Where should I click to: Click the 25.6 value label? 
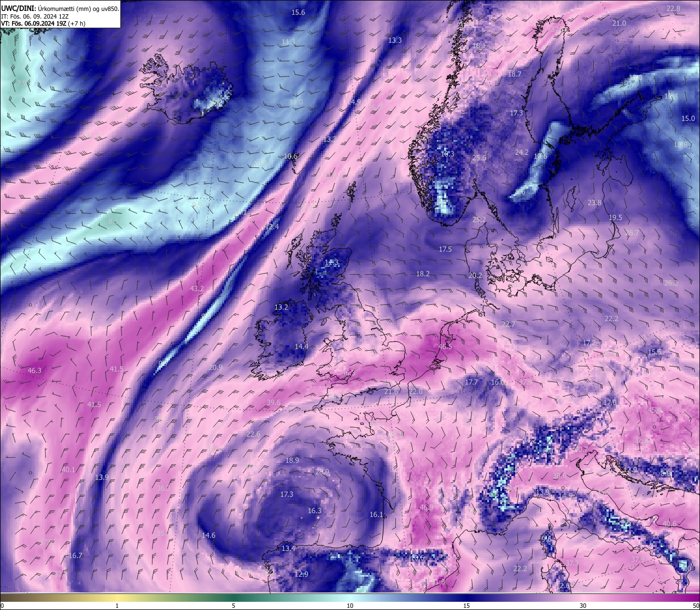pyautogui.click(x=479, y=158)
